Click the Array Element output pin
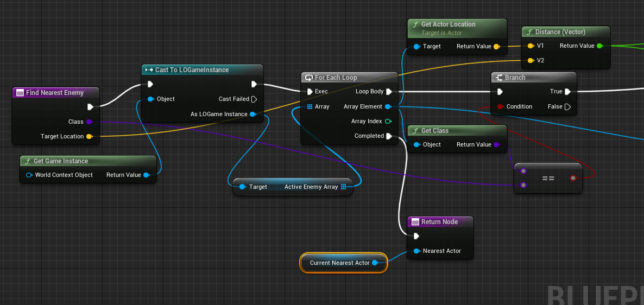Image resolution: width=644 pixels, height=305 pixels. [x=388, y=107]
